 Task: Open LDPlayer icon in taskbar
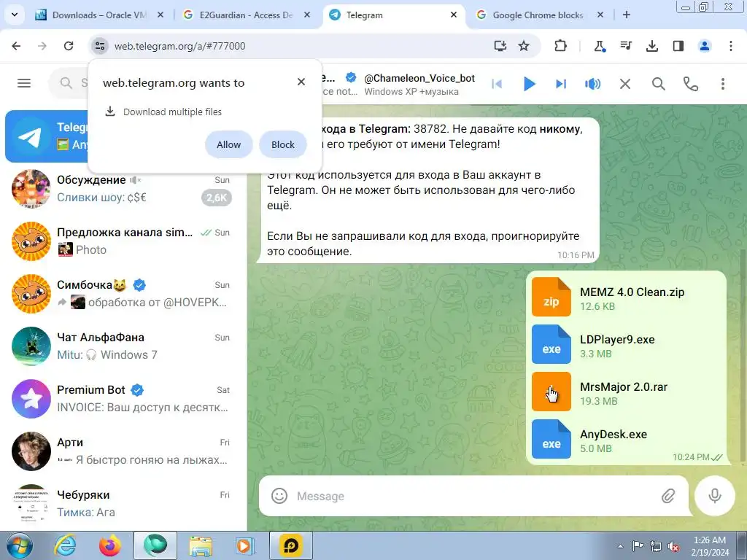click(x=290, y=545)
